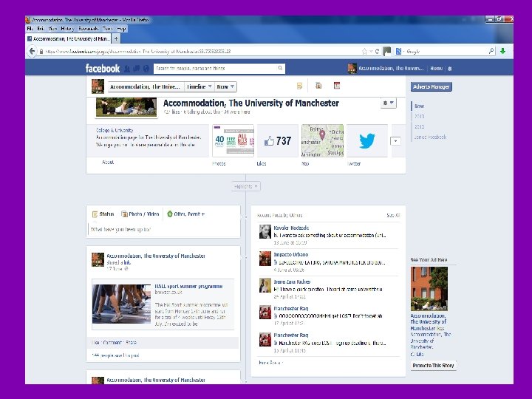
Task: Click the Promote This Story button
Action: [x=433, y=366]
